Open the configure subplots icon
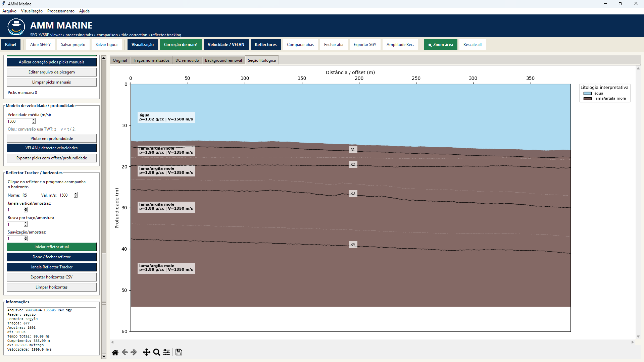This screenshot has height=362, width=644. tap(166, 352)
